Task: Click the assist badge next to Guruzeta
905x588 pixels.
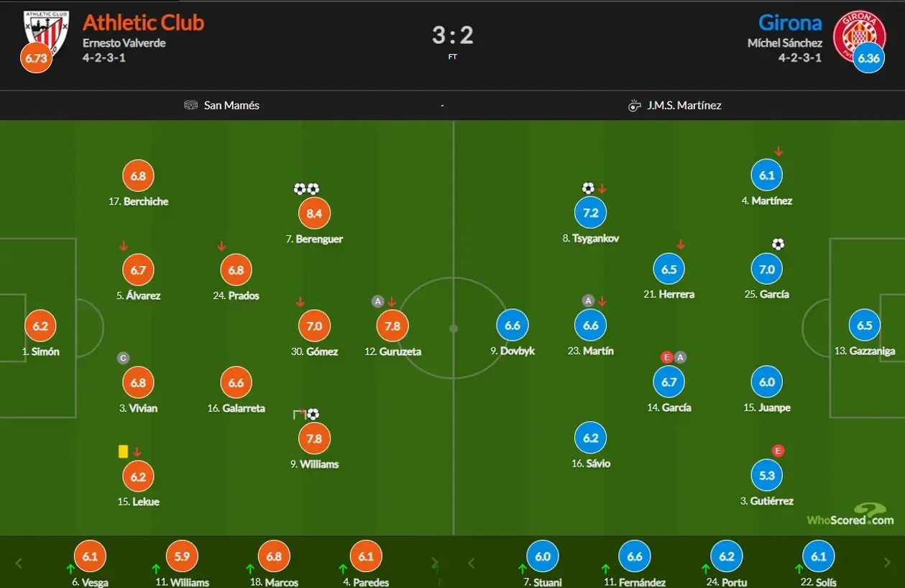Action: [x=378, y=301]
